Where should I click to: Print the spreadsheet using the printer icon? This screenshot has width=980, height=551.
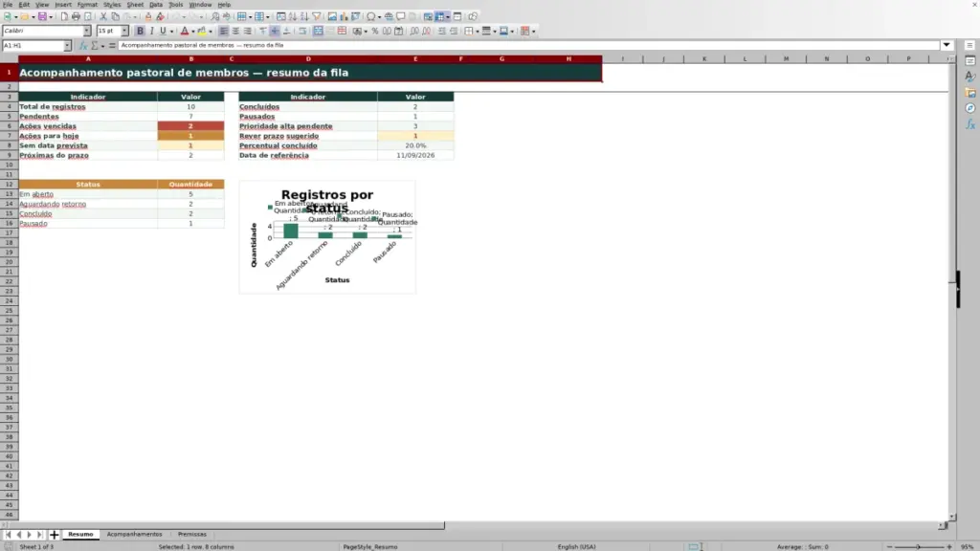pyautogui.click(x=76, y=17)
